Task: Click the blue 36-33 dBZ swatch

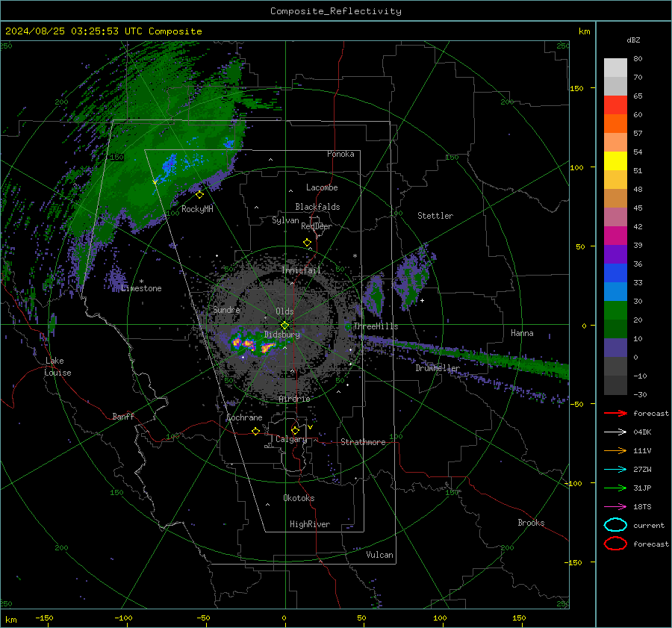Action: pos(615,273)
